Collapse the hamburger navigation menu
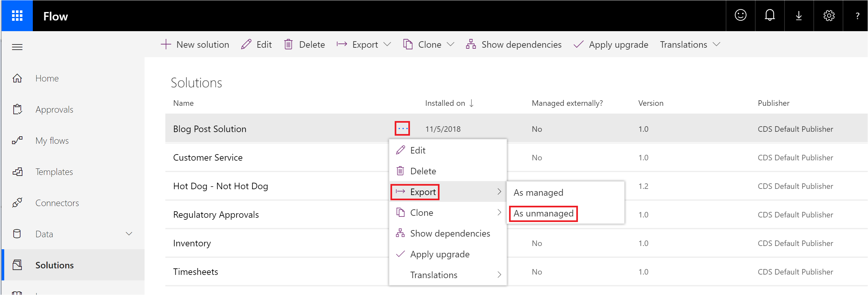Screen dimensions: 868x295 pyautogui.click(x=17, y=47)
